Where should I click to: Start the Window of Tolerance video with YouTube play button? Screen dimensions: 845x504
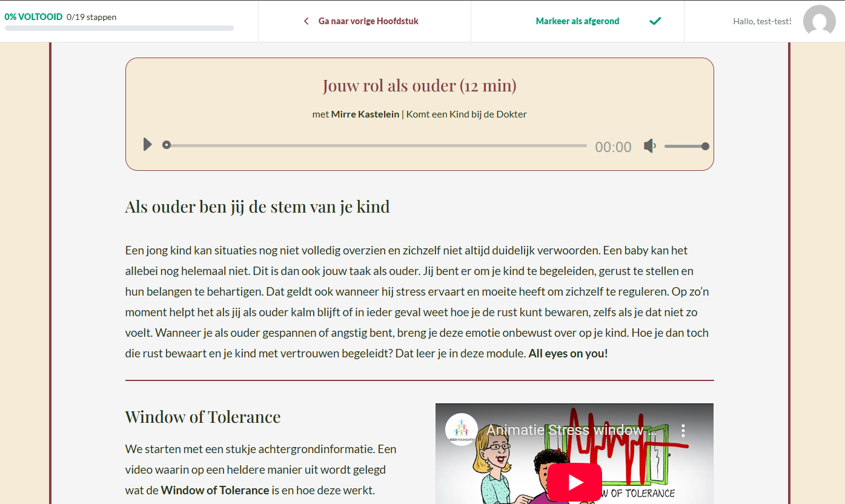pos(574,482)
